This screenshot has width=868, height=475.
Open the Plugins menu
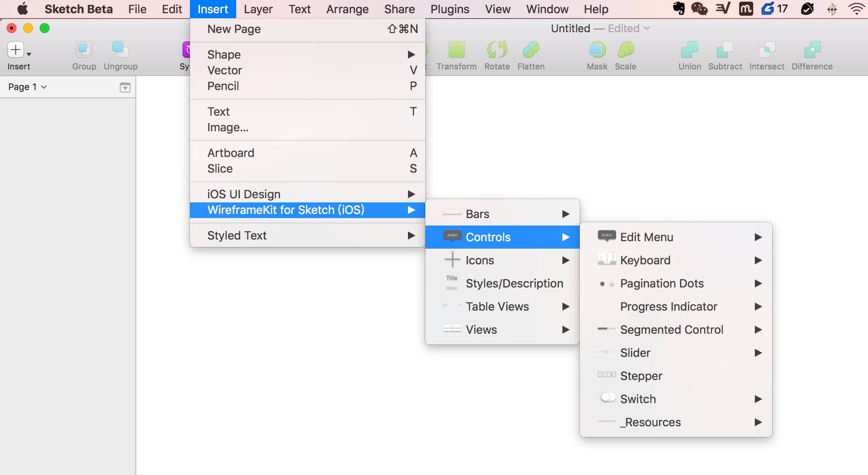click(450, 9)
